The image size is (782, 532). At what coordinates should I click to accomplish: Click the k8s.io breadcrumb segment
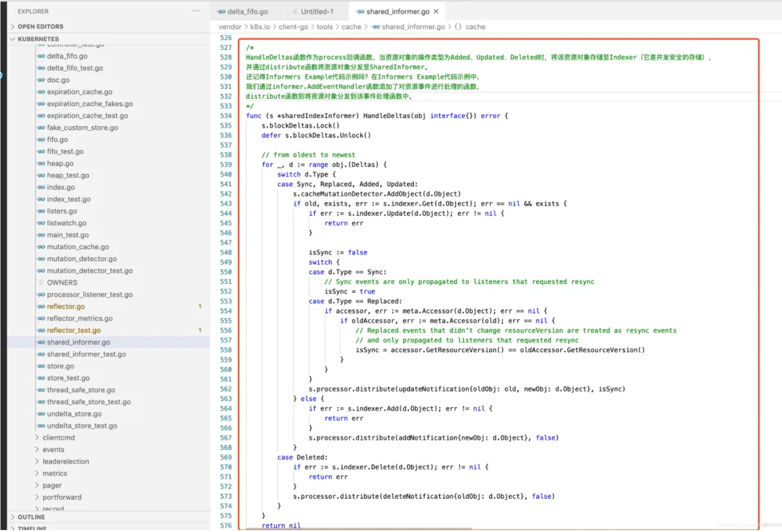pyautogui.click(x=260, y=27)
